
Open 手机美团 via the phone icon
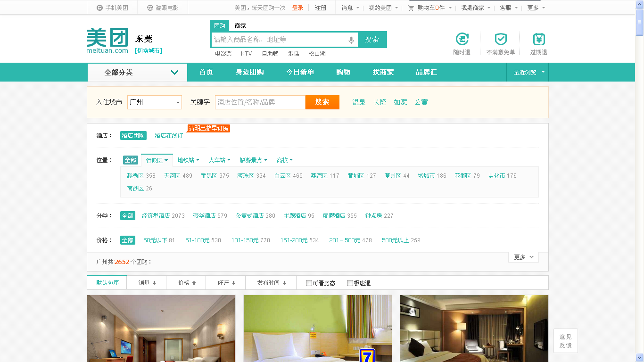[99, 7]
